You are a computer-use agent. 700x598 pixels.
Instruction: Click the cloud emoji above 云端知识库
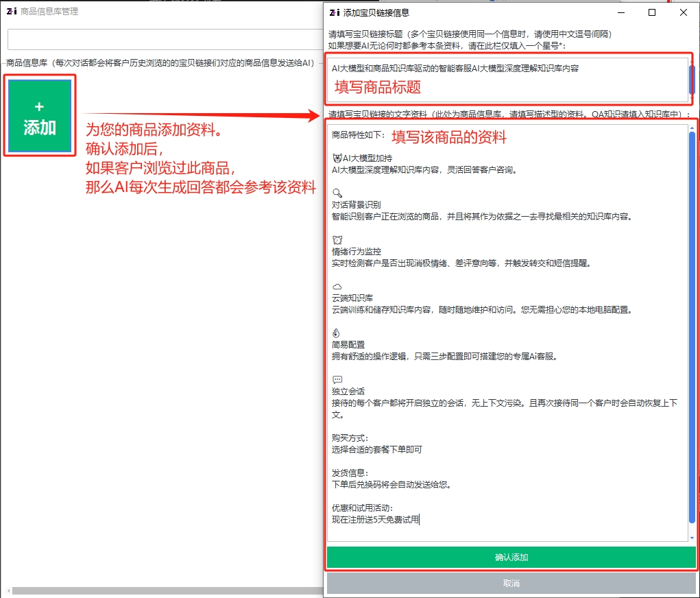337,286
